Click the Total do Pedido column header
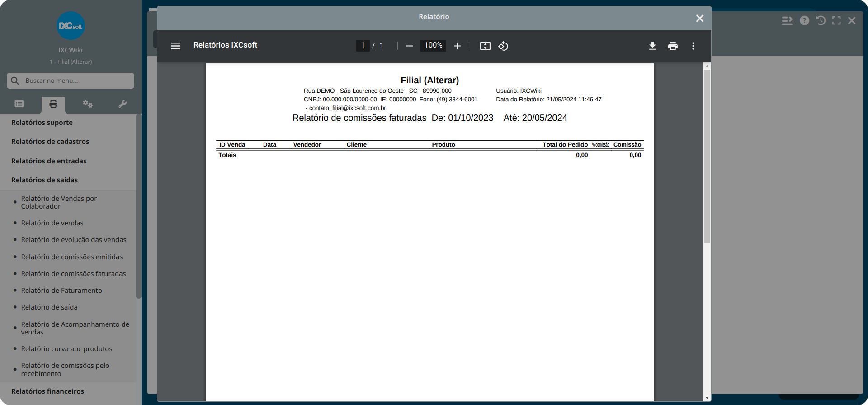 pos(565,145)
